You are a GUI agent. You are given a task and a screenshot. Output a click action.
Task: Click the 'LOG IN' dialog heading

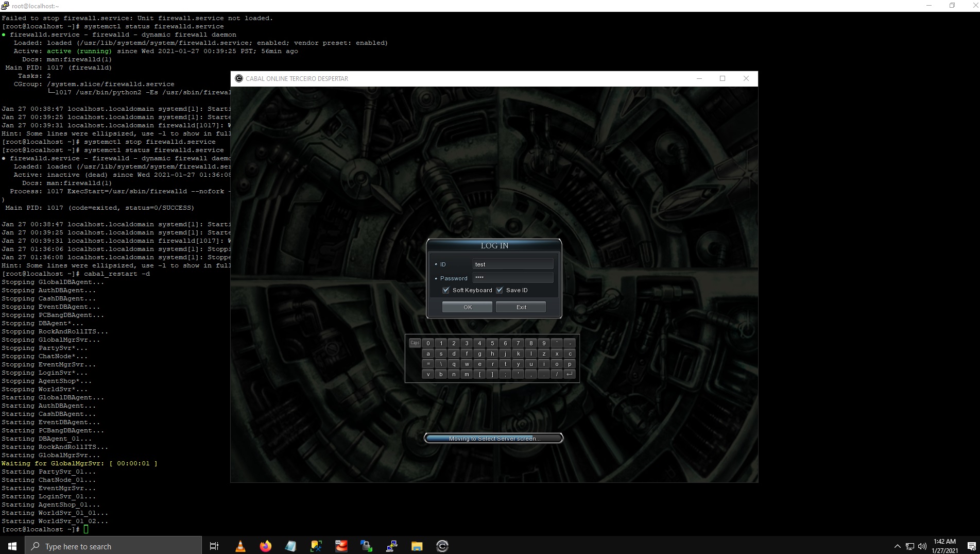pyautogui.click(x=494, y=246)
